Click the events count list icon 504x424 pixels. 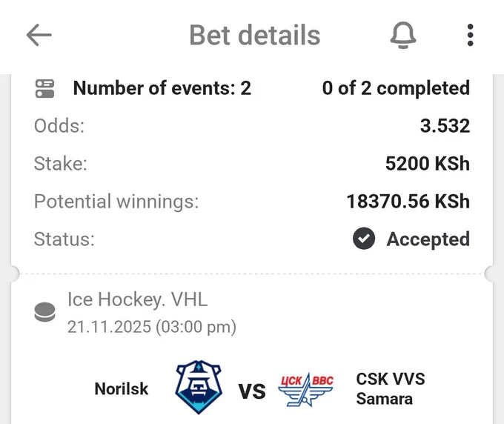(x=44, y=88)
